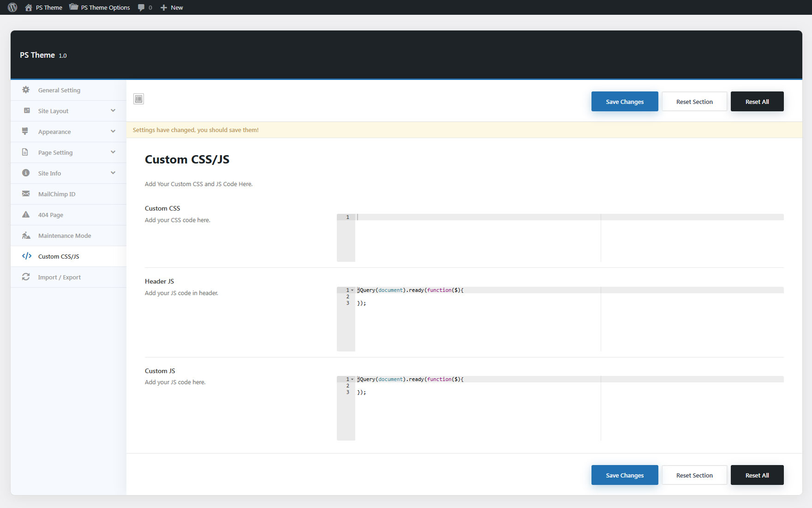Expand the Site Layout submenu chevron

tap(113, 111)
